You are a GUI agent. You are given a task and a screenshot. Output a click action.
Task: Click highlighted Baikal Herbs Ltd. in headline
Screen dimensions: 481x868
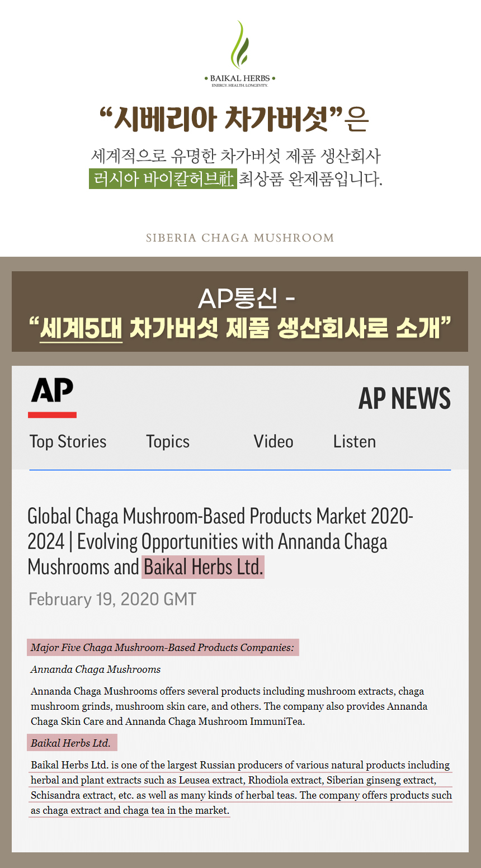click(204, 567)
